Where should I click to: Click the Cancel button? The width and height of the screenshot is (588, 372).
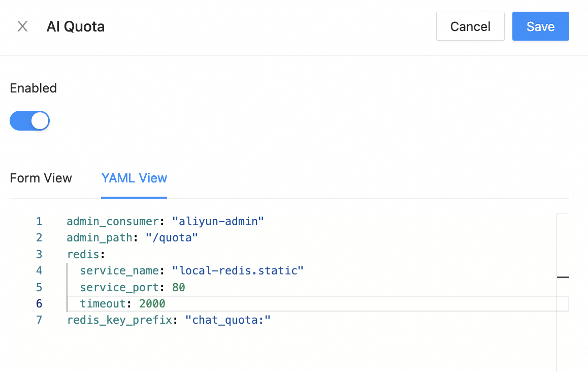pos(470,26)
